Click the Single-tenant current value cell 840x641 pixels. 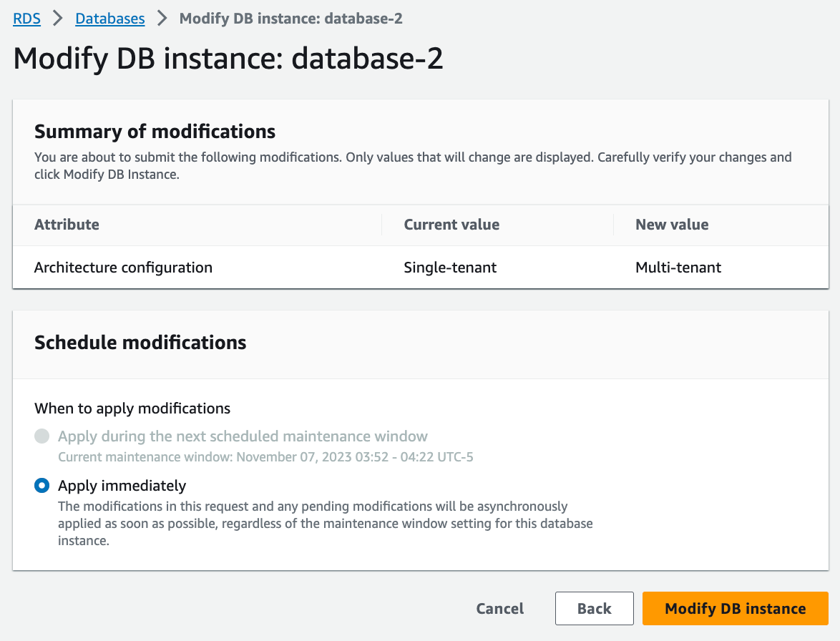click(450, 268)
